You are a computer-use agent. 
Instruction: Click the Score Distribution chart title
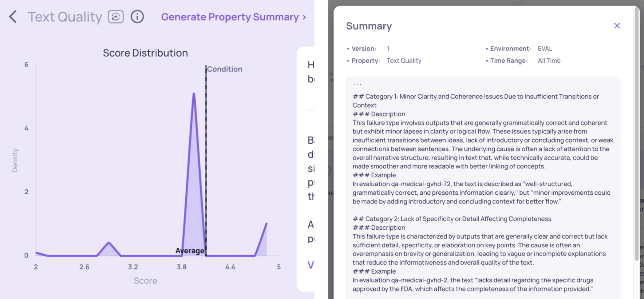tap(145, 53)
